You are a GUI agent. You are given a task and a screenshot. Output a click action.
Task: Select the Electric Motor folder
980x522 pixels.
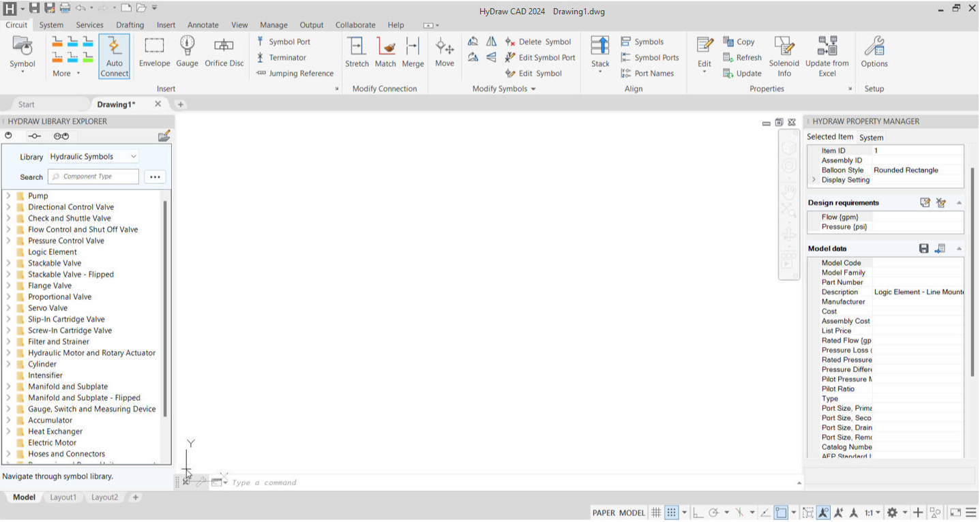tap(52, 443)
